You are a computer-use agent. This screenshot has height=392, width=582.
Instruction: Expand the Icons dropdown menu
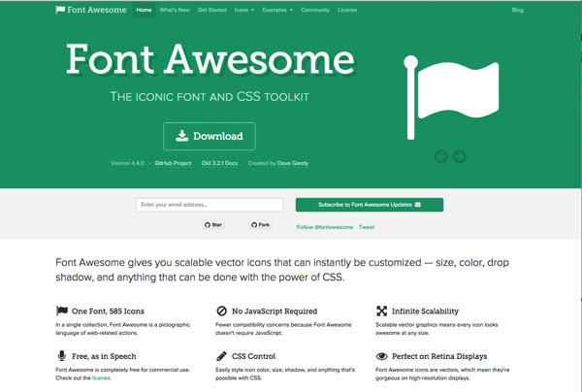tap(244, 10)
